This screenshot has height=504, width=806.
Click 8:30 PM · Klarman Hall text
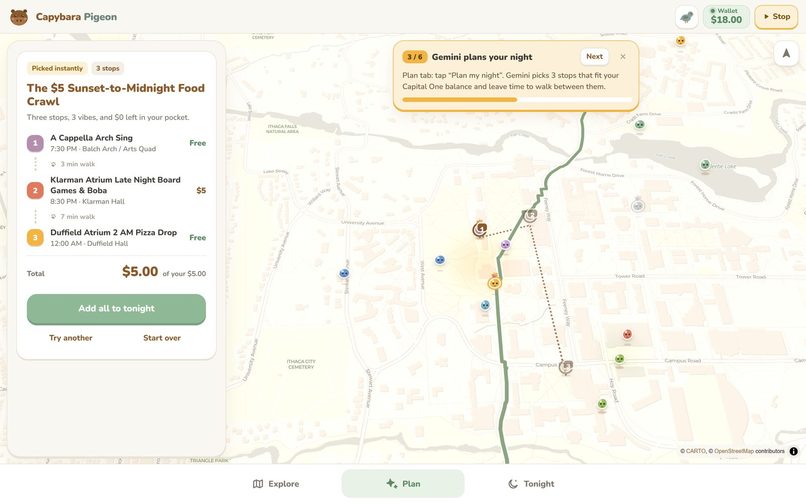[87, 202]
